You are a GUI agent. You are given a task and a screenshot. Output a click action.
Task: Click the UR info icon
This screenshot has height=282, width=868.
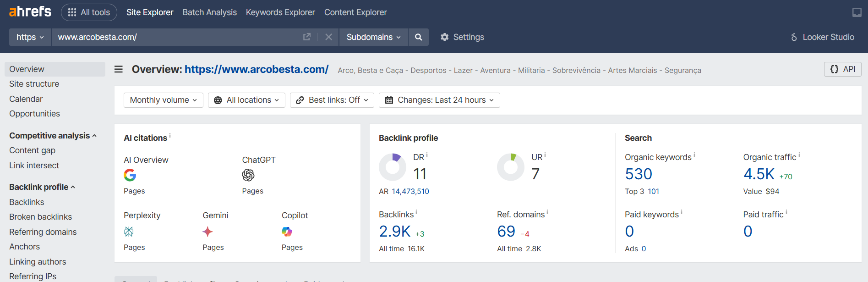[x=545, y=155]
